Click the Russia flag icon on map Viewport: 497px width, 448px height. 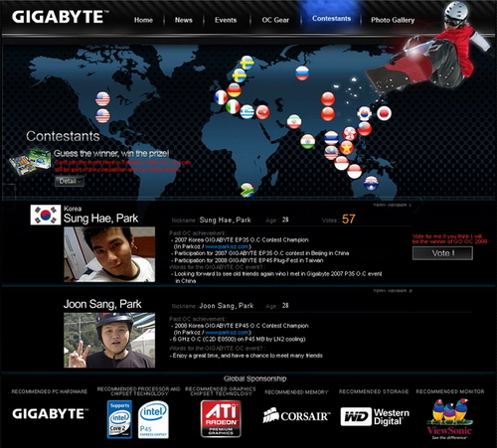[302, 74]
